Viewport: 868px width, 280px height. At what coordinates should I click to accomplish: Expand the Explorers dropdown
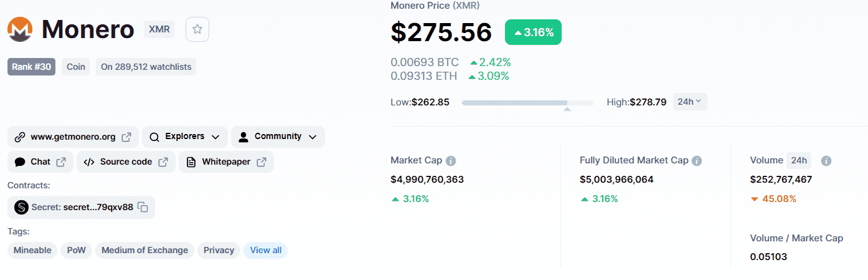click(184, 137)
